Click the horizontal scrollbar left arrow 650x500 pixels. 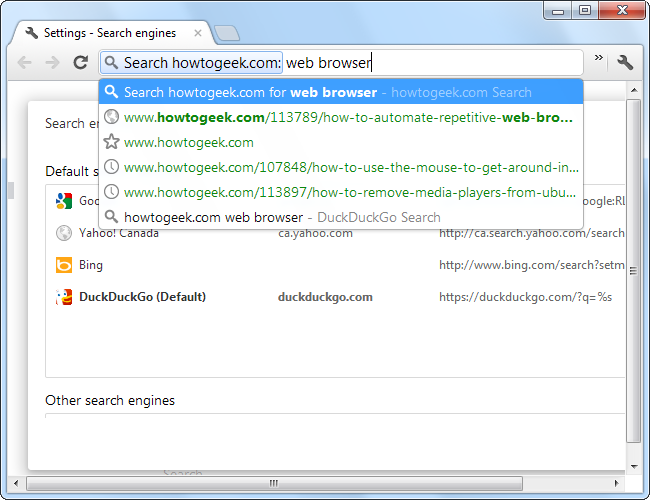(16, 483)
